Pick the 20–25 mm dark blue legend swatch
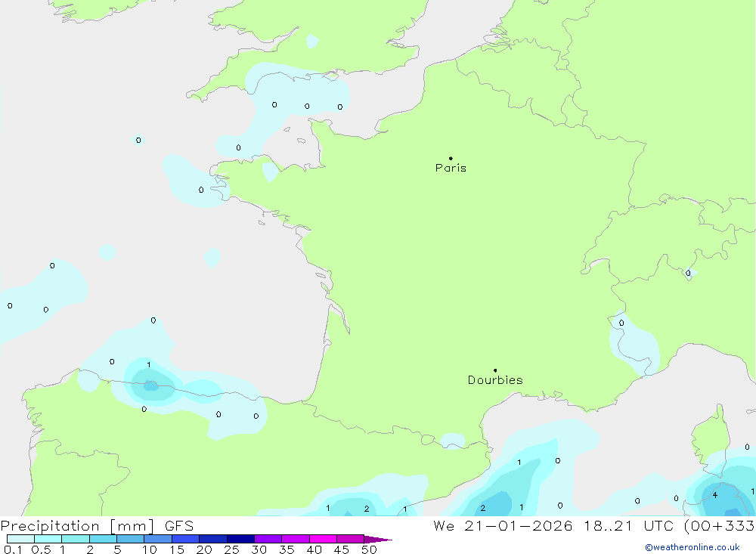Viewport: 756px width, 554px height. coord(212,539)
